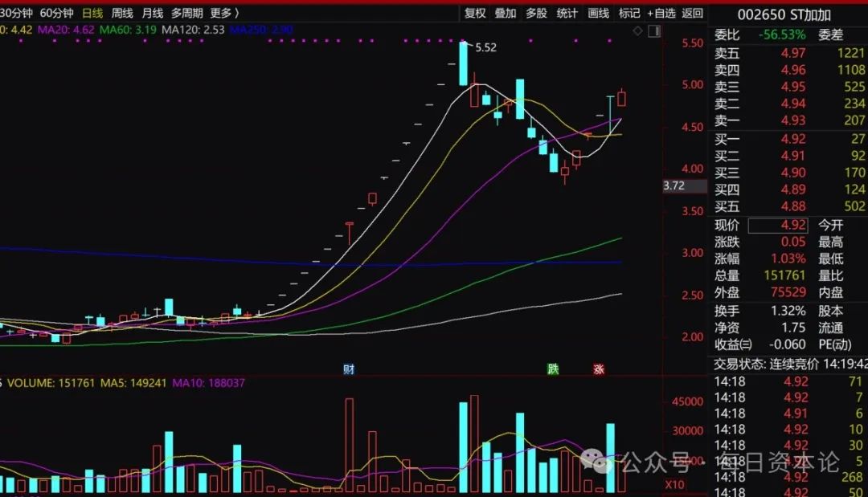Switch to the 周线 weekly chart

(122, 13)
